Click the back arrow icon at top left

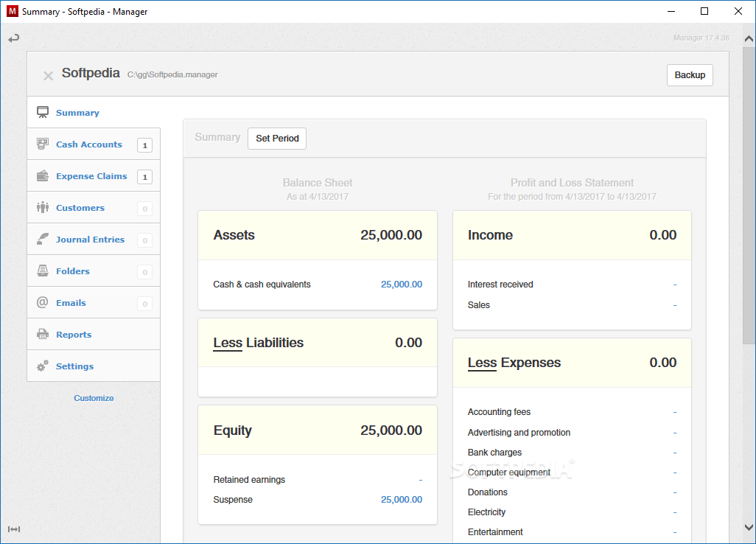click(x=13, y=38)
